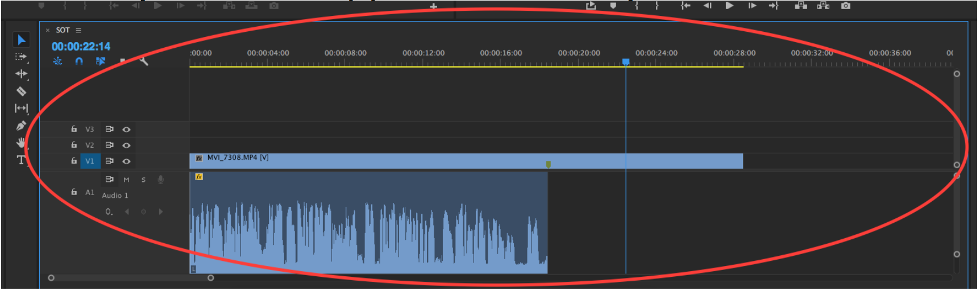Toggle the V1 track lock
The width and height of the screenshot is (980, 291).
click(x=74, y=161)
